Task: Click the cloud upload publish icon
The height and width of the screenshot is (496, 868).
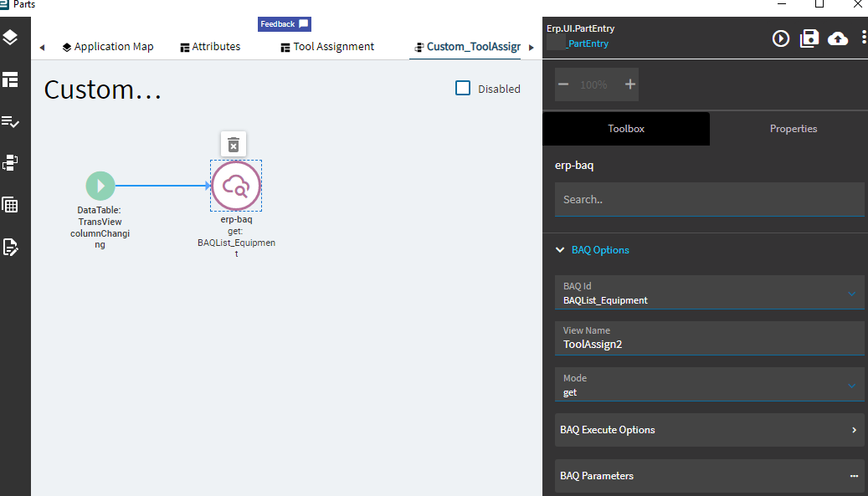Action: pos(838,38)
